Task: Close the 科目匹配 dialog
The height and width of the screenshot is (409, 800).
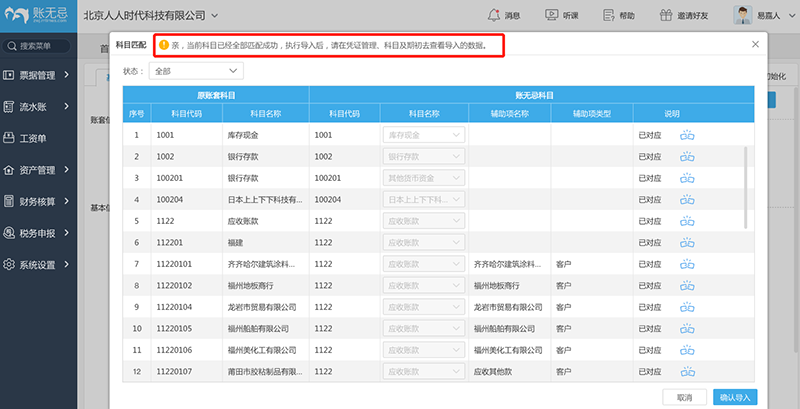Action: click(756, 44)
